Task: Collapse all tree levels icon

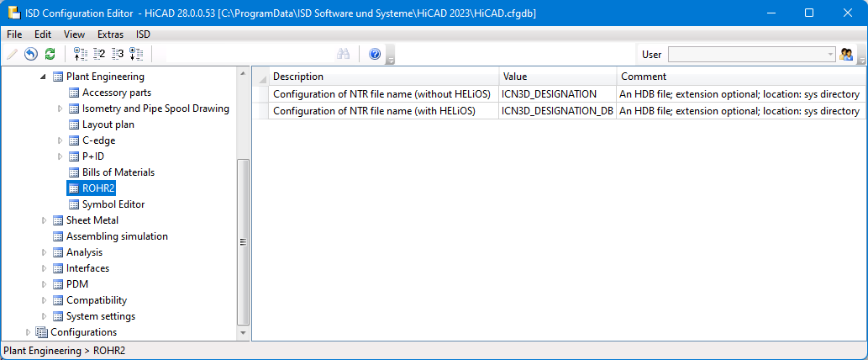Action: click(x=81, y=55)
